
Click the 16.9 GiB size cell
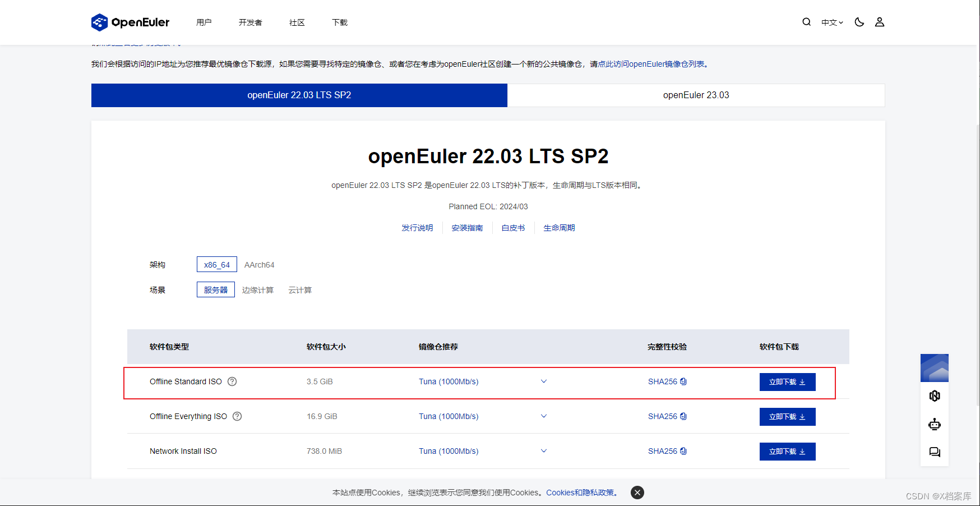coord(322,416)
